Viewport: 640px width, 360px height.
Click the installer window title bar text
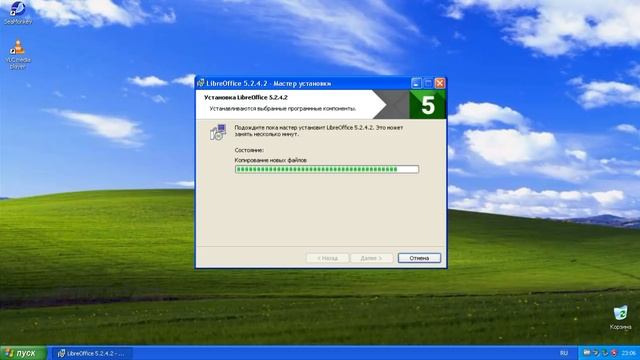pos(269,83)
